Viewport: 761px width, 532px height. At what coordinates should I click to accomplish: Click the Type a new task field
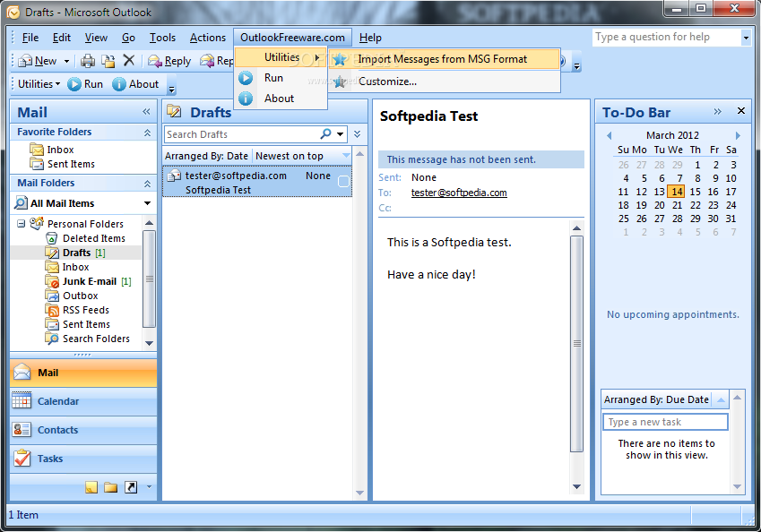pyautogui.click(x=665, y=422)
